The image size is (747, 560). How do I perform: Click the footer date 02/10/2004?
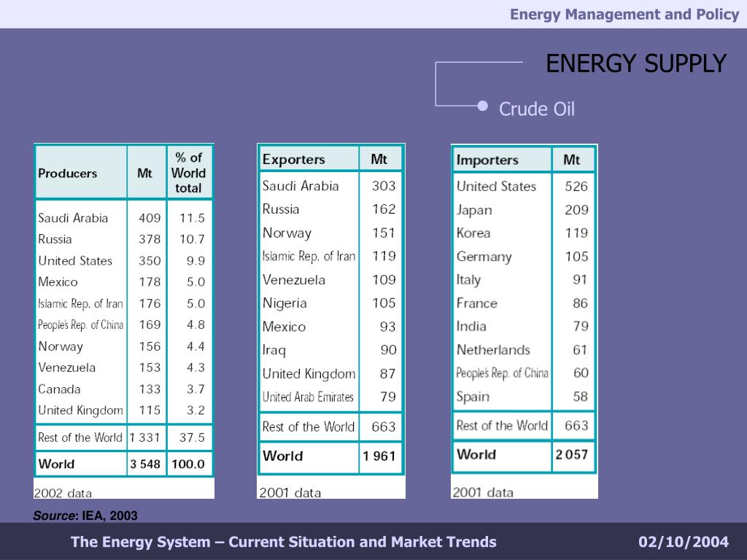[684, 542]
